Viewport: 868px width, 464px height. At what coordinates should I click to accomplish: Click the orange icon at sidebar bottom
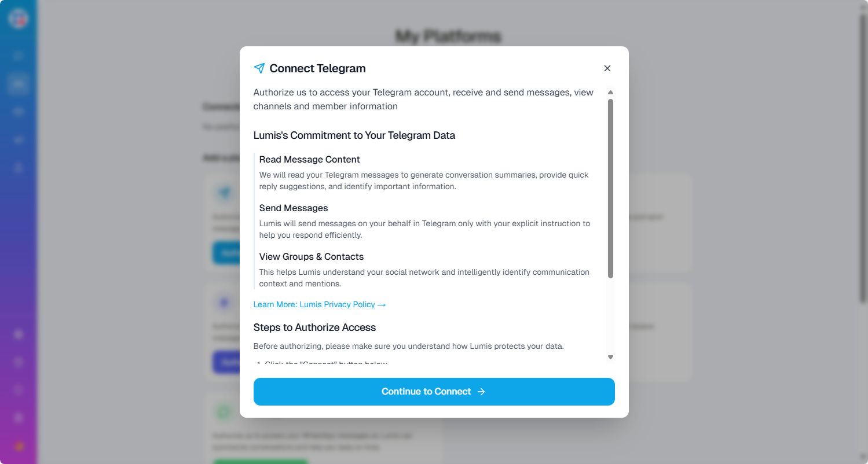pos(19,446)
